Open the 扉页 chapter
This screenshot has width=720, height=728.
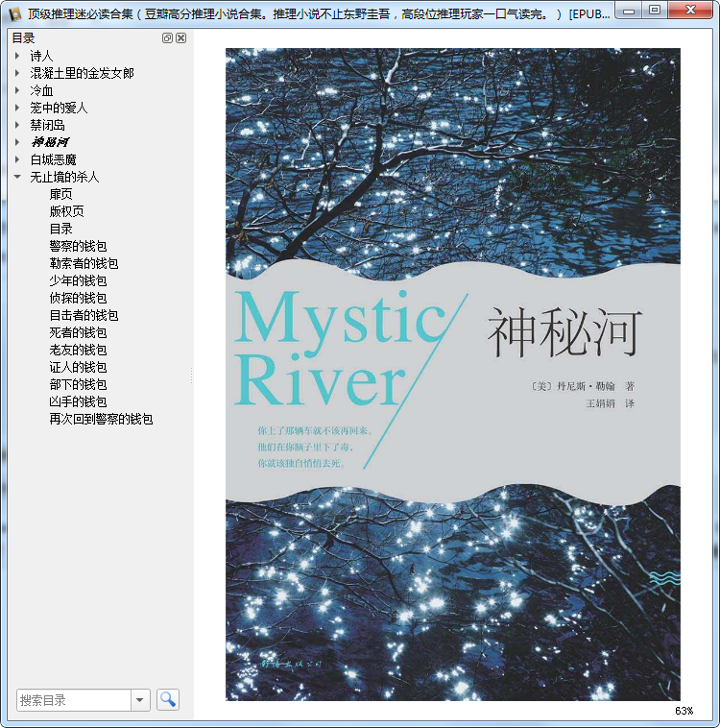pos(60,194)
